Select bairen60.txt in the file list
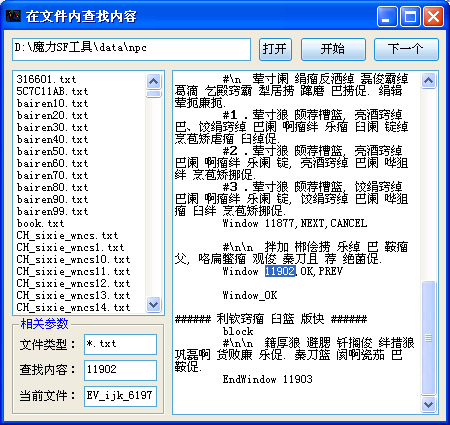450x425 pixels. (x=52, y=163)
